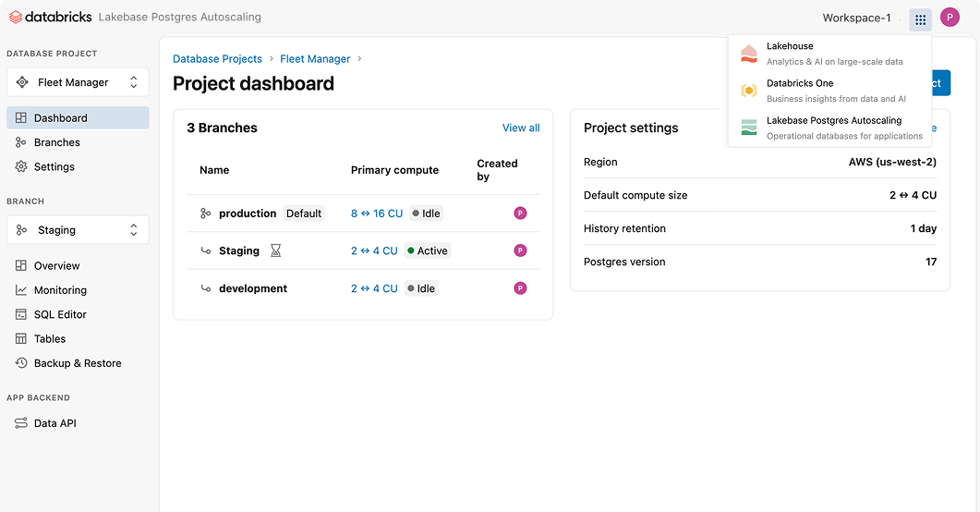Open the Fleet Manager project dropdown
Screen dimensions: 980x512
coord(78,82)
